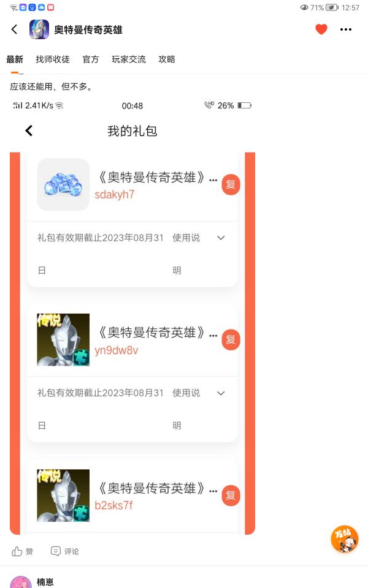Tap the orange 发帖 floating post button
The image size is (368, 588).
point(344,539)
